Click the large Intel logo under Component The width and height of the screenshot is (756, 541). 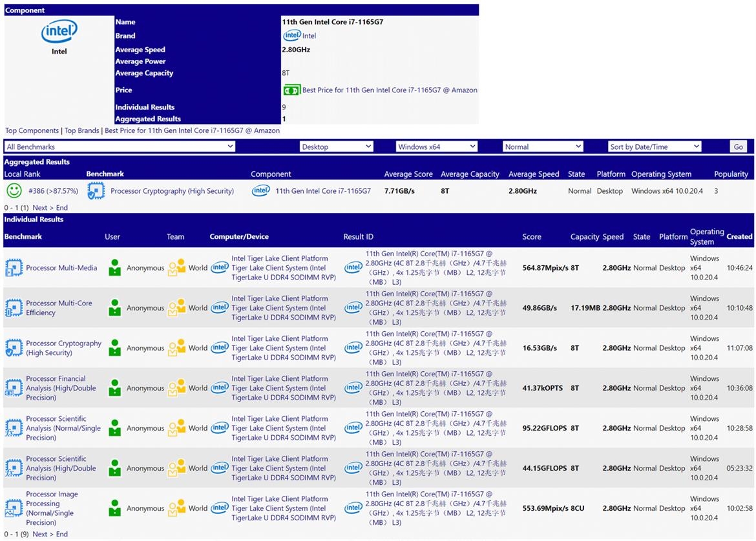[59, 32]
